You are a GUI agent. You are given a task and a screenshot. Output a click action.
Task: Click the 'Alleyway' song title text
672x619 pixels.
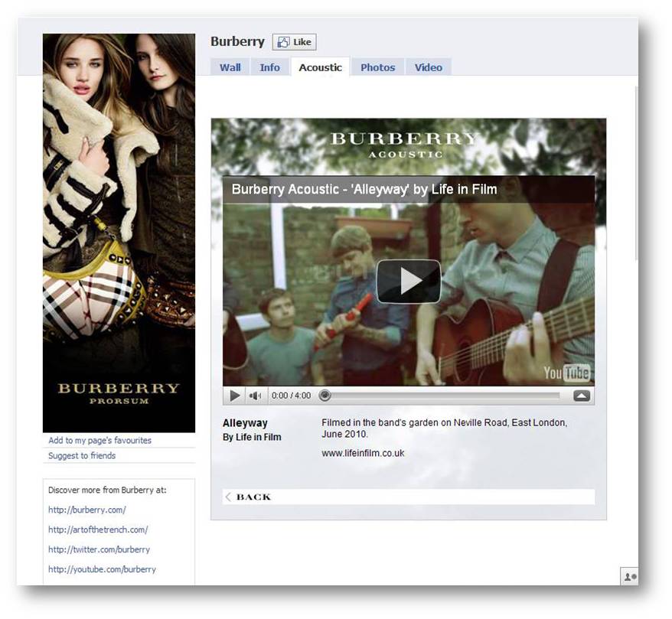click(245, 423)
